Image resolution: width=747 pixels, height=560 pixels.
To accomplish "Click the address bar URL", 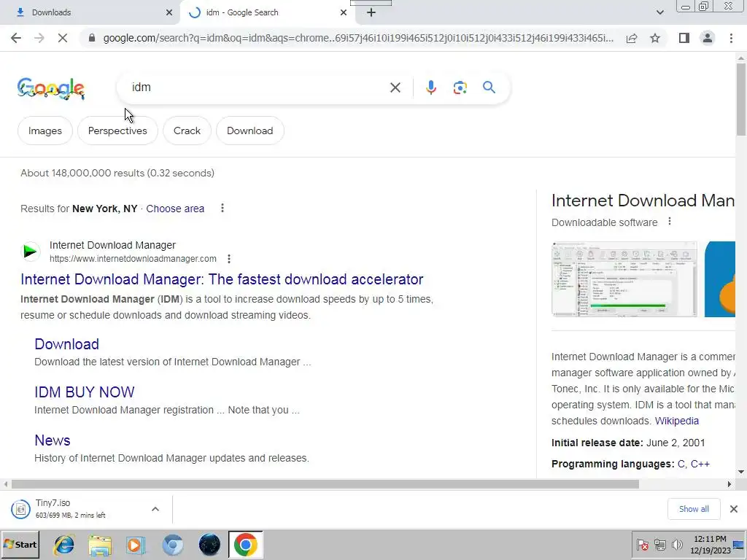I will [358, 38].
